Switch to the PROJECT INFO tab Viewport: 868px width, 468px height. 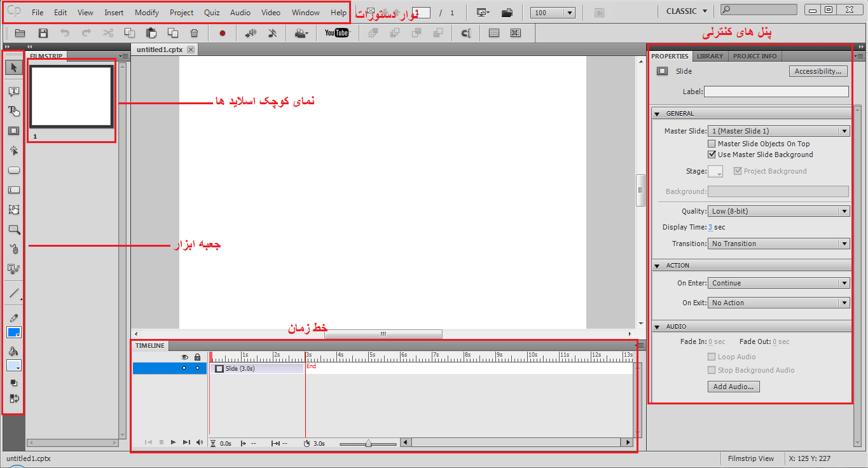pos(755,56)
